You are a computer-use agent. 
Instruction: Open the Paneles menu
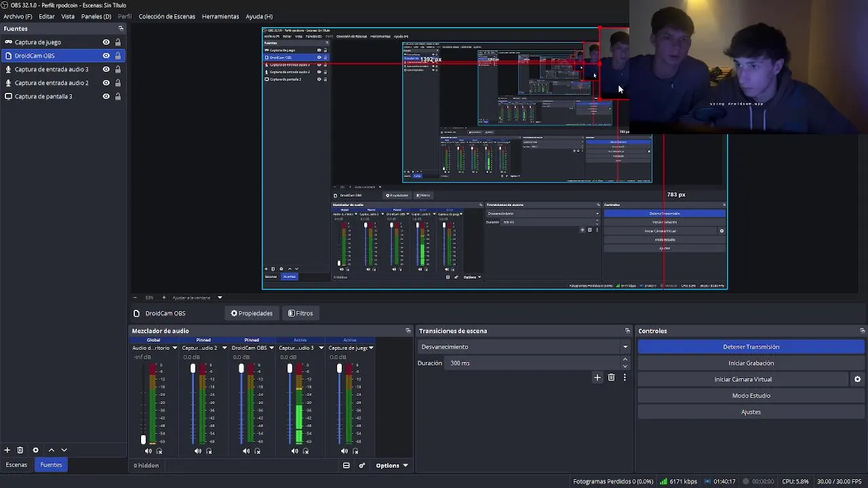coord(96,16)
